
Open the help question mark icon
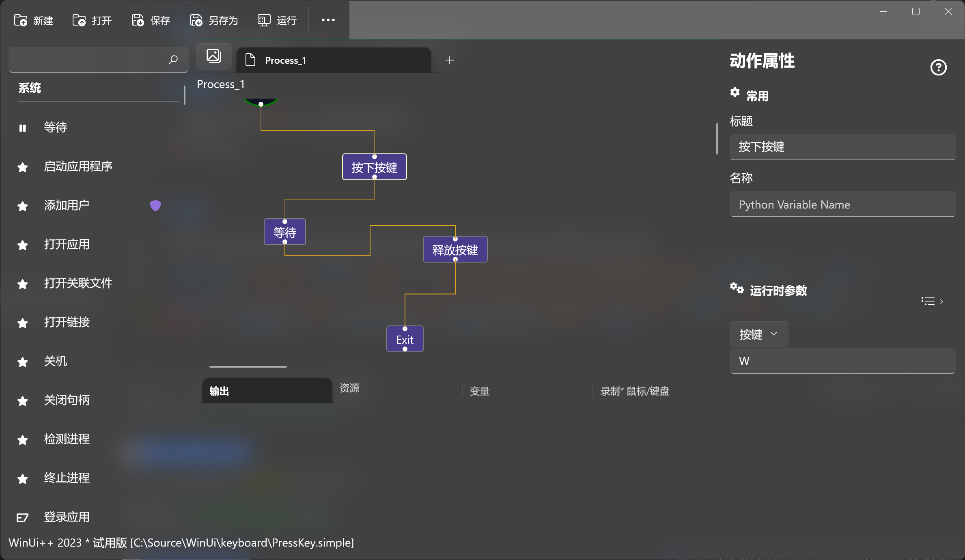click(x=938, y=67)
